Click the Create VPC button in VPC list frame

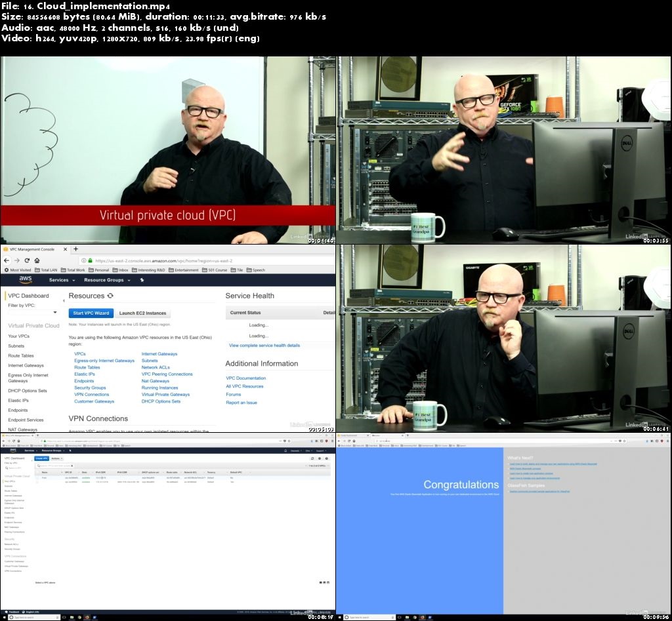tap(41, 458)
